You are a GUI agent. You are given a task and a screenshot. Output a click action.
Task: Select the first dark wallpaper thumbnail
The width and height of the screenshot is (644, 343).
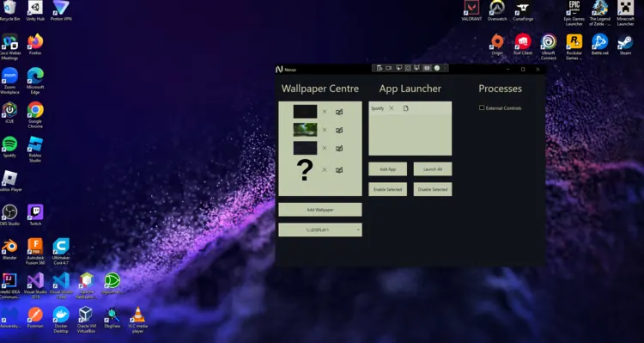point(305,112)
